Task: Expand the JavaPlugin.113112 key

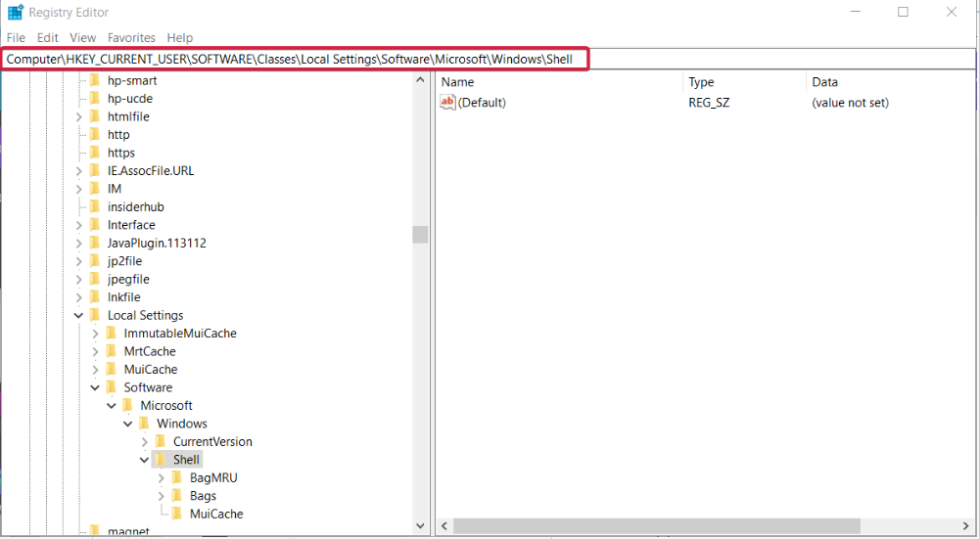Action: pyautogui.click(x=78, y=243)
